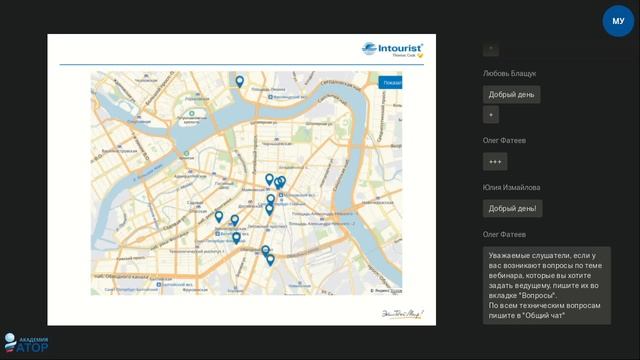The image size is (640, 360).
Task: Click the 'Добрый день!' message from Юлия
Action: pos(512,208)
